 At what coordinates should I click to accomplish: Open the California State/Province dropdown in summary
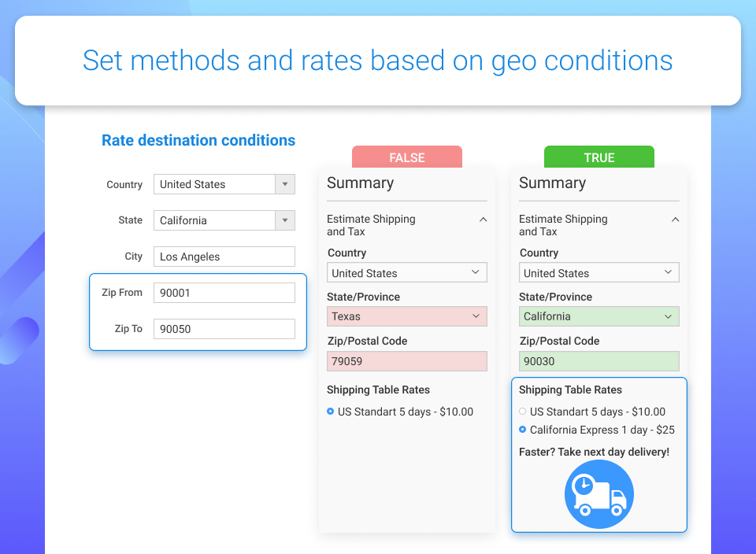(x=599, y=316)
